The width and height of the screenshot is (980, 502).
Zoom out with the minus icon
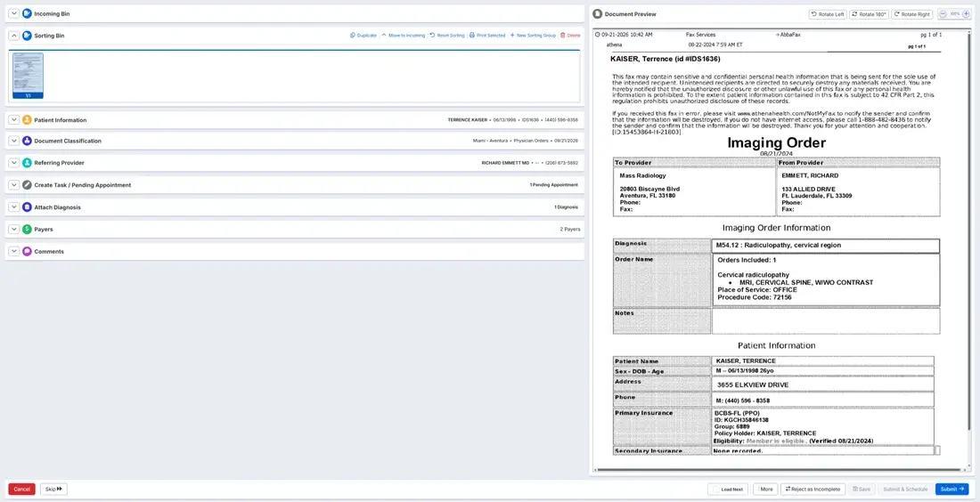point(943,13)
